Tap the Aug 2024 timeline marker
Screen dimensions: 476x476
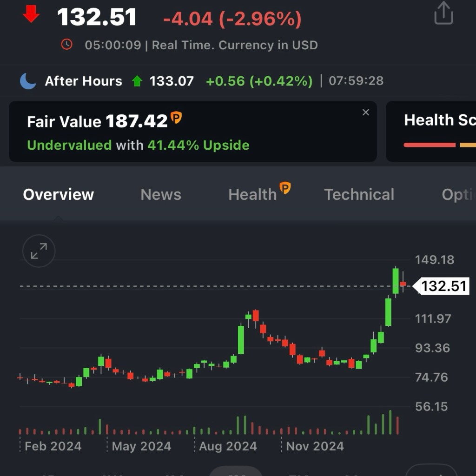click(x=228, y=446)
